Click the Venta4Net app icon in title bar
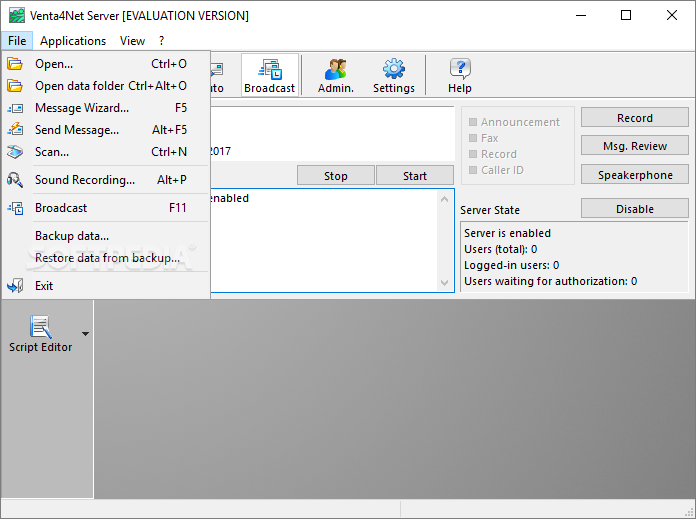The image size is (696, 519). point(17,16)
